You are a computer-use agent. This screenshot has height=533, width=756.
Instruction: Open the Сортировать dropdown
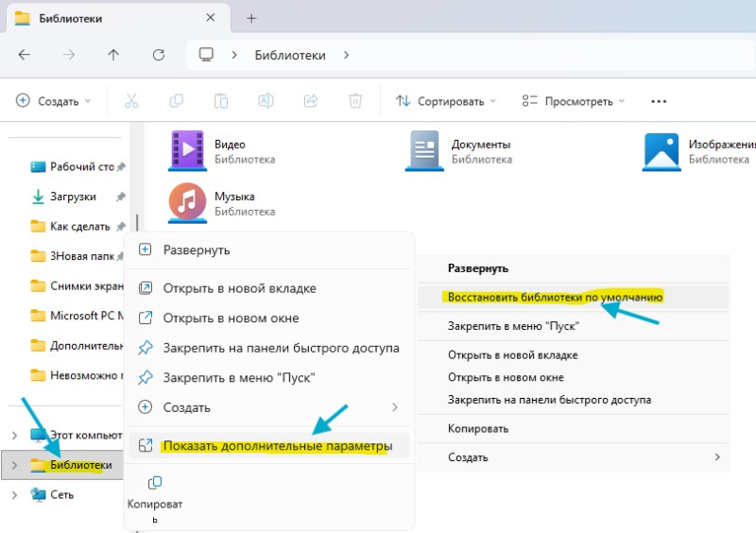pos(445,101)
